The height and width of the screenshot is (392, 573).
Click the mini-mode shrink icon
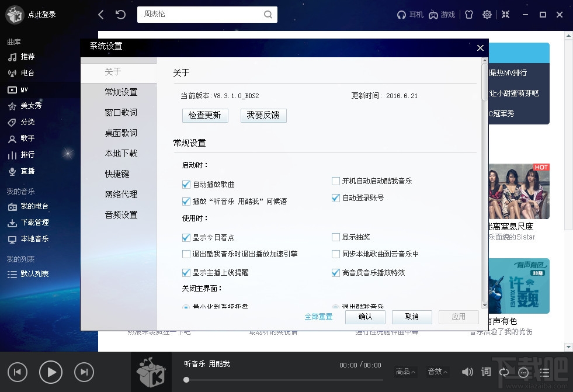pyautogui.click(x=505, y=15)
